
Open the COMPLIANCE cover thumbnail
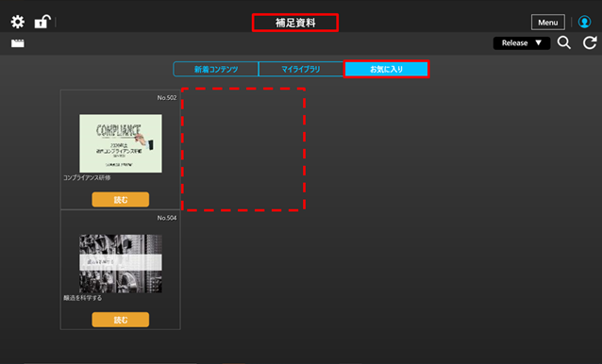[x=121, y=143]
